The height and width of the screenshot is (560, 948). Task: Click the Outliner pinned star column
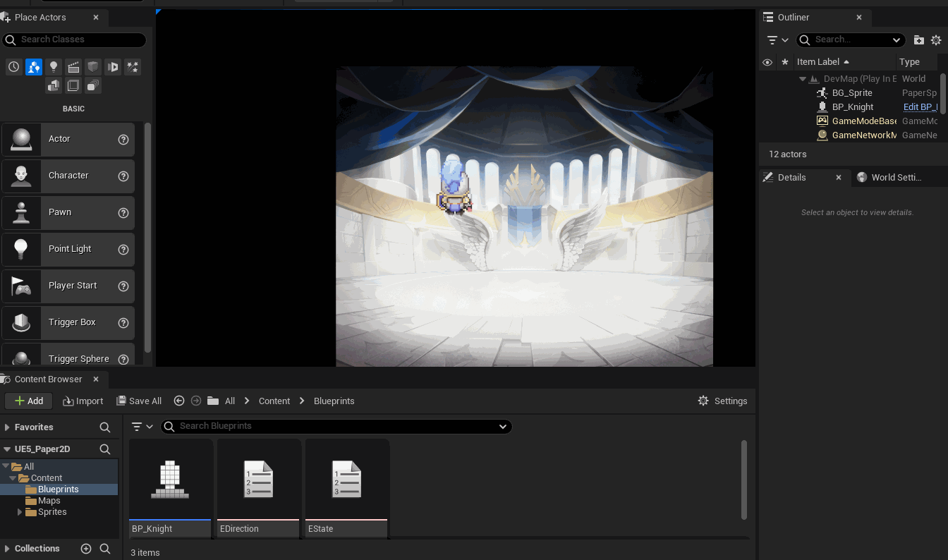(x=785, y=62)
